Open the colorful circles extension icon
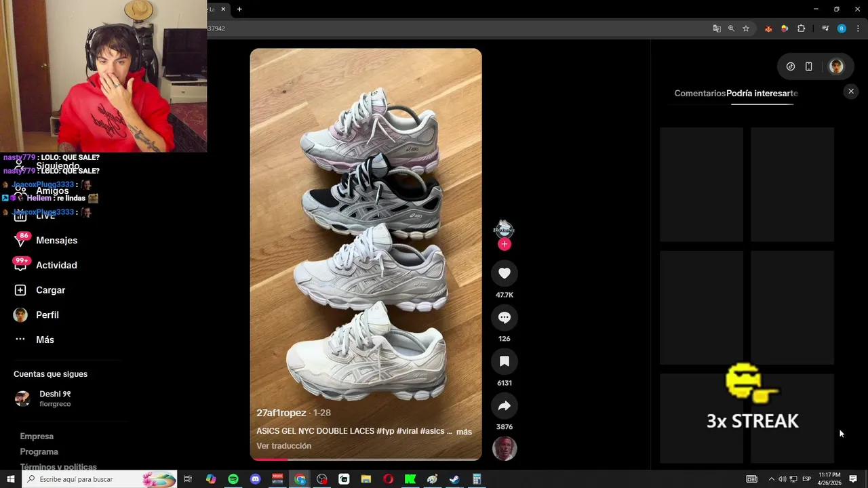This screenshot has width=868, height=488. [785, 28]
